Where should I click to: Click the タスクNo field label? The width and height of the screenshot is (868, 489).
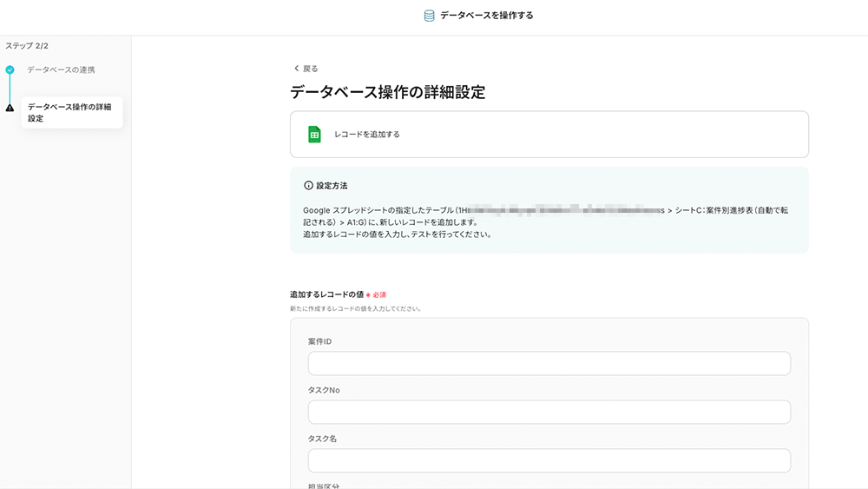(x=324, y=390)
